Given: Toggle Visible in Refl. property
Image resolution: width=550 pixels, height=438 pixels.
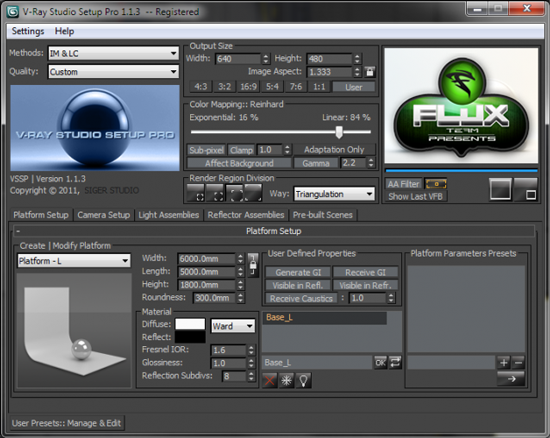Looking at the screenshot, I should (x=298, y=285).
